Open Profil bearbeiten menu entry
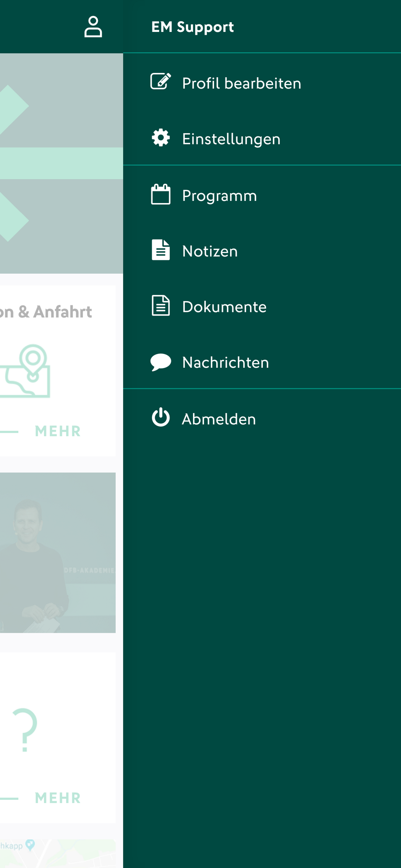This screenshot has height=868, width=401. pyautogui.click(x=262, y=83)
